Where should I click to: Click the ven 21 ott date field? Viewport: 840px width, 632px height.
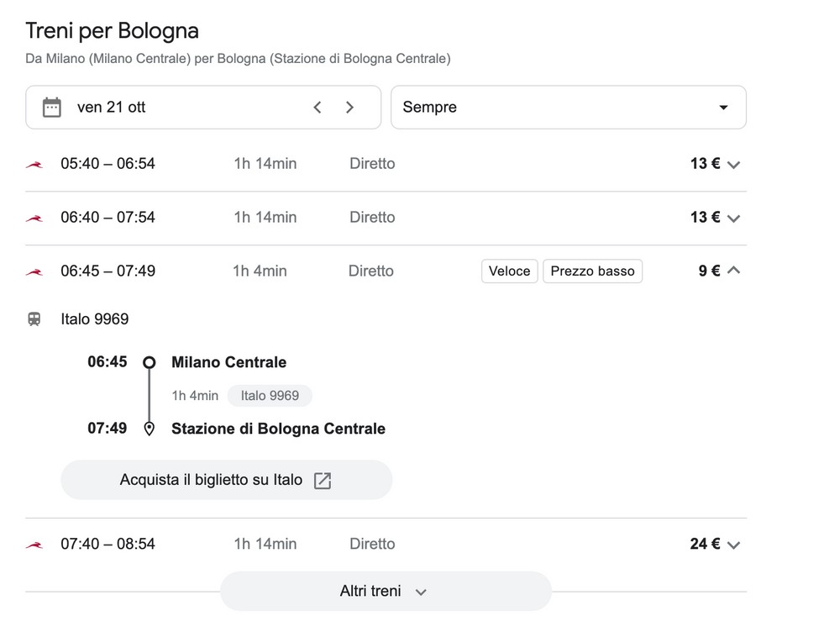point(203,108)
